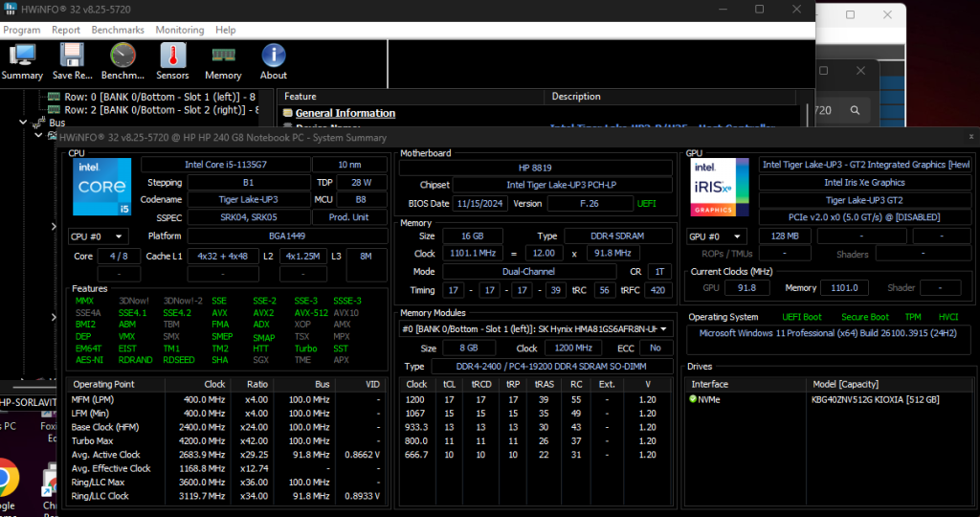Open the memory module slot dropdown
Screen dimensions: 980x517
536,328
